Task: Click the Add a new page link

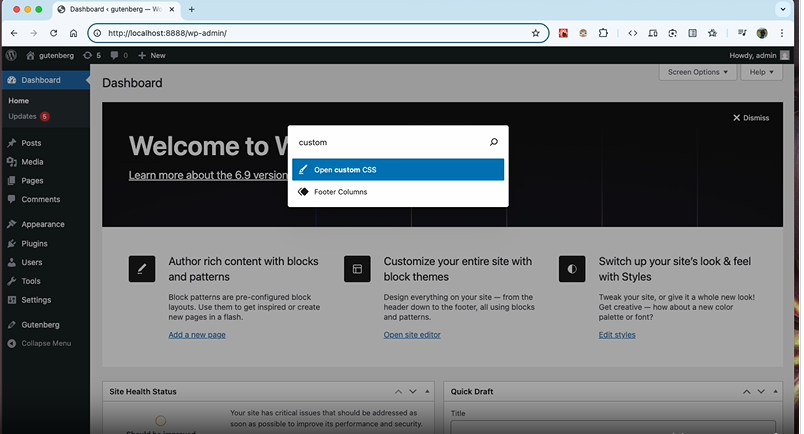Action: [197, 335]
